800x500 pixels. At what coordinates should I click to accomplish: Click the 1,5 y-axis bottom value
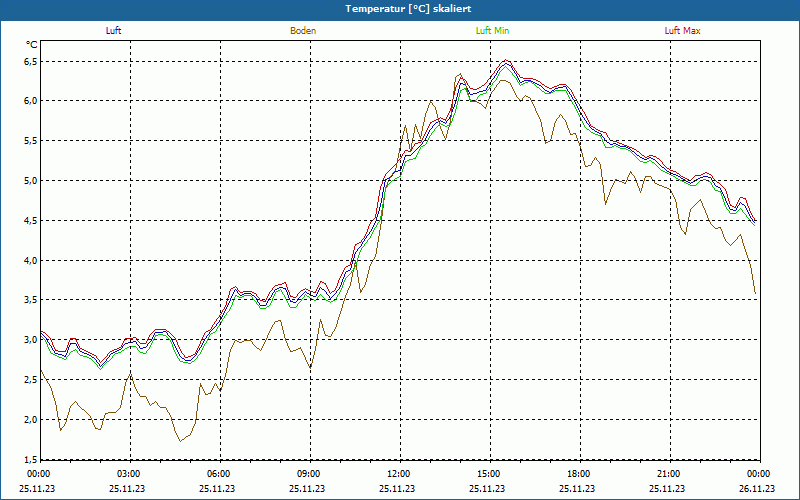[x=30, y=460]
